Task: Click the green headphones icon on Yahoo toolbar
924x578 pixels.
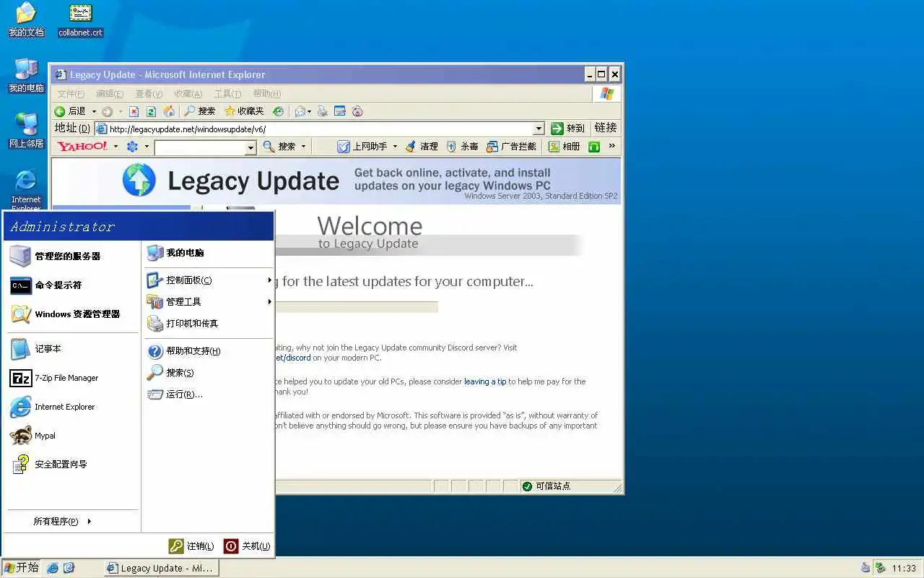Action: [x=594, y=147]
